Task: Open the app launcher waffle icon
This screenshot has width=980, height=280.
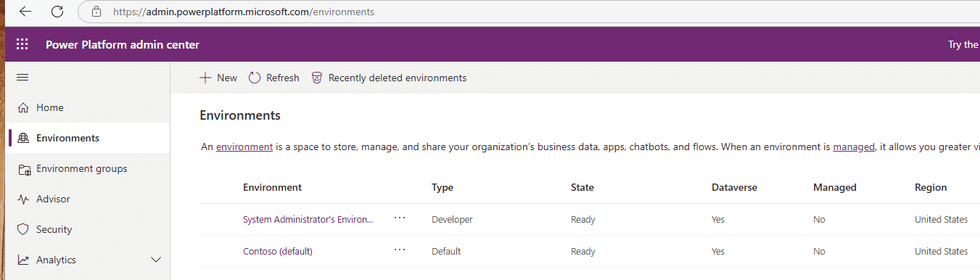Action: point(22,44)
